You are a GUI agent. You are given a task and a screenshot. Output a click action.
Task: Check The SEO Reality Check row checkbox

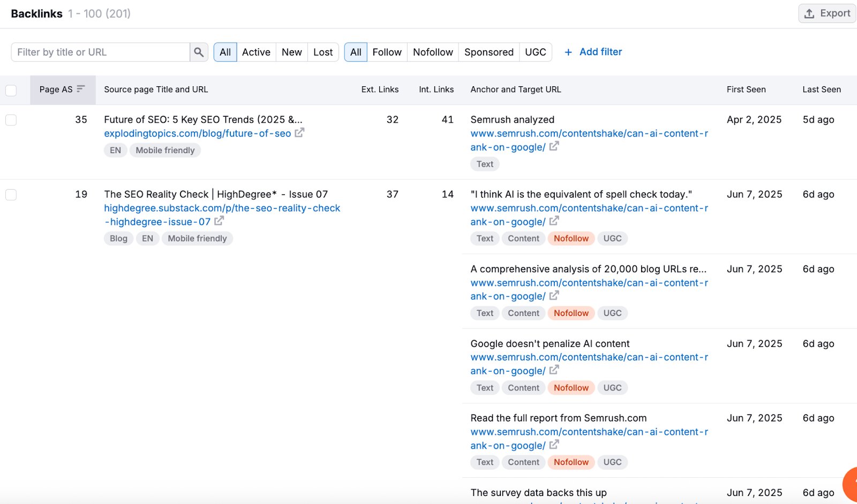(x=11, y=194)
